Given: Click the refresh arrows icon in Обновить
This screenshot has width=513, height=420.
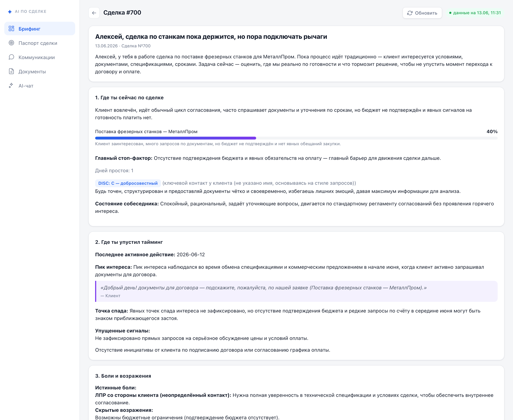Looking at the screenshot, I should click(x=410, y=13).
